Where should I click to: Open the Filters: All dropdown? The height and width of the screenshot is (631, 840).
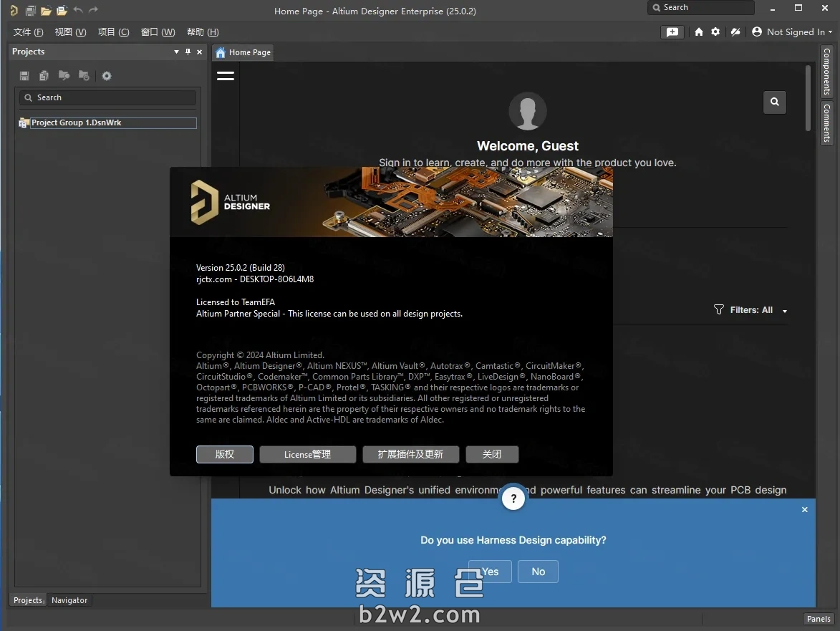[x=750, y=309]
